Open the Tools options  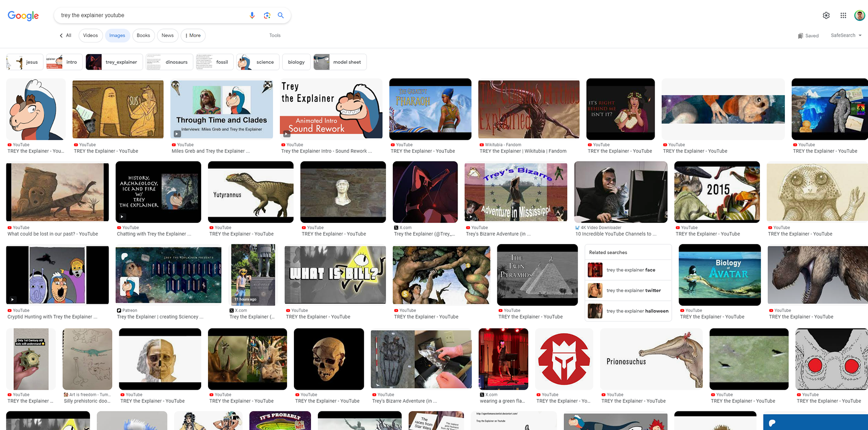(x=275, y=35)
